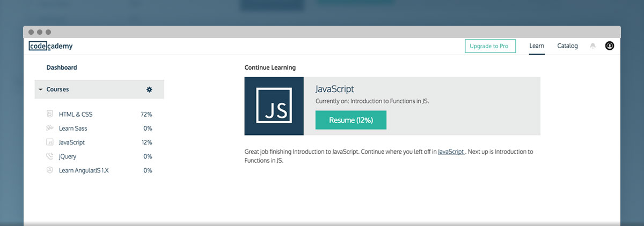Open the notifications bell icon
644x226 pixels.
pyautogui.click(x=593, y=46)
